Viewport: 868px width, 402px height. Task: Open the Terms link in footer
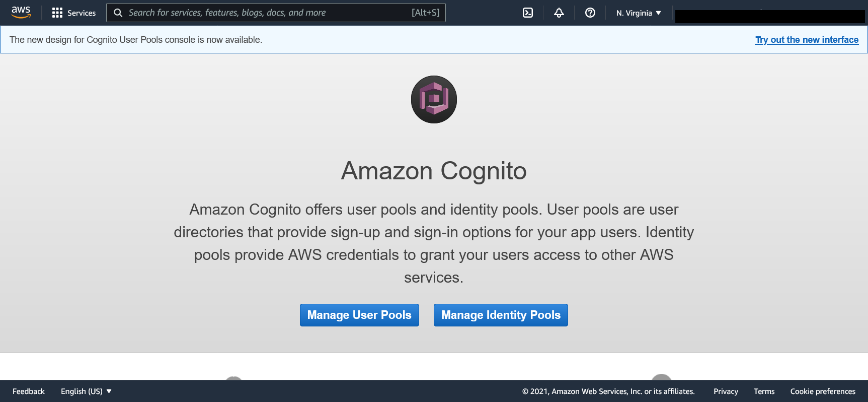coord(764,391)
